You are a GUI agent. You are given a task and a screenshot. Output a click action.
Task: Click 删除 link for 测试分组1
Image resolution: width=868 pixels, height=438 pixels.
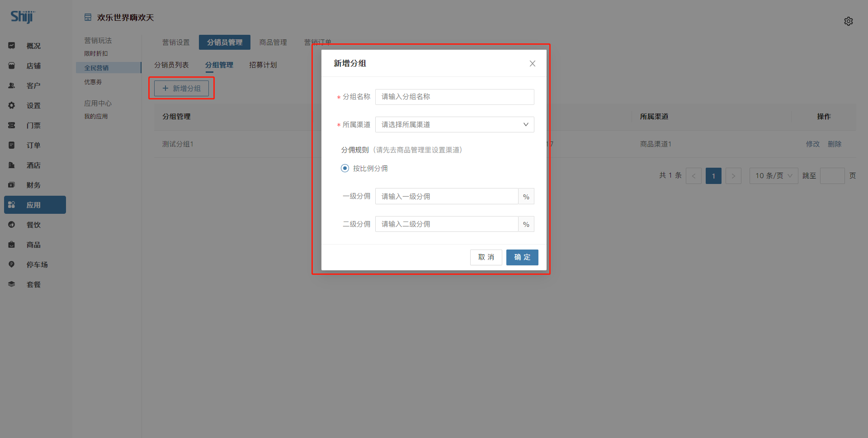pyautogui.click(x=835, y=144)
